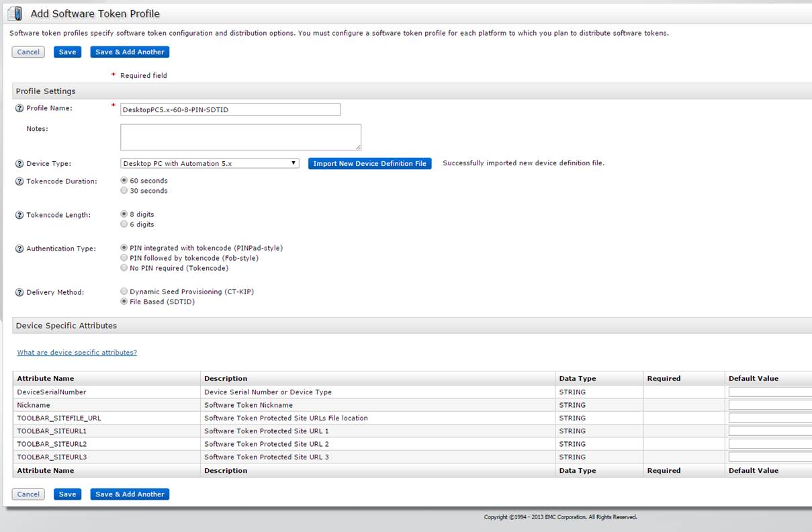Select the 30 seconds tokencode duration
This screenshot has width=812, height=532.
(124, 190)
